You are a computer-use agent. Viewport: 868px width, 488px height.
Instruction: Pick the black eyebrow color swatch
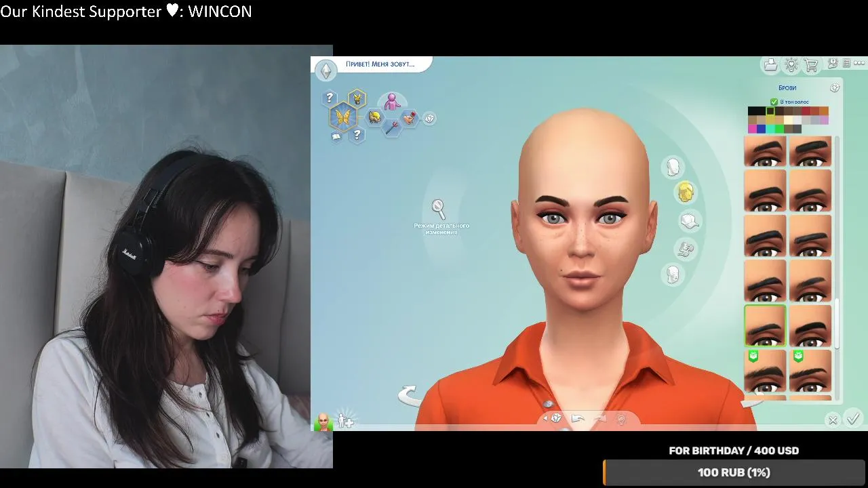[x=752, y=111]
